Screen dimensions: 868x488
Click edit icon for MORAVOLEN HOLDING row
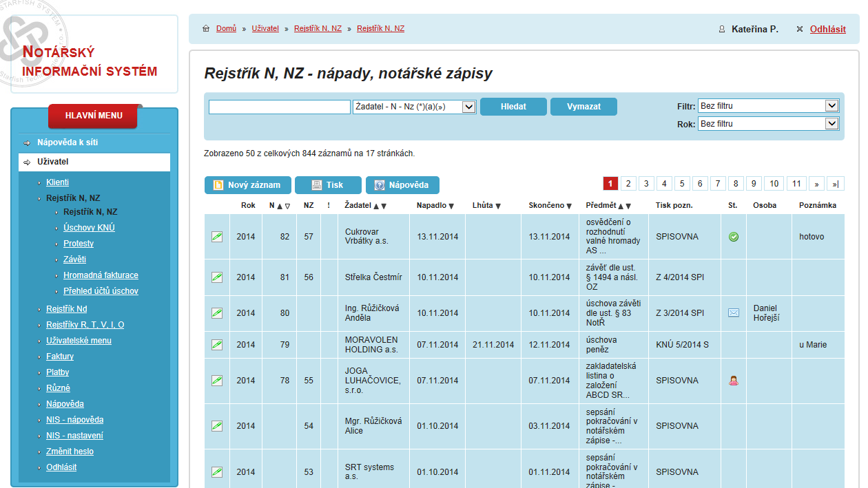tap(217, 345)
